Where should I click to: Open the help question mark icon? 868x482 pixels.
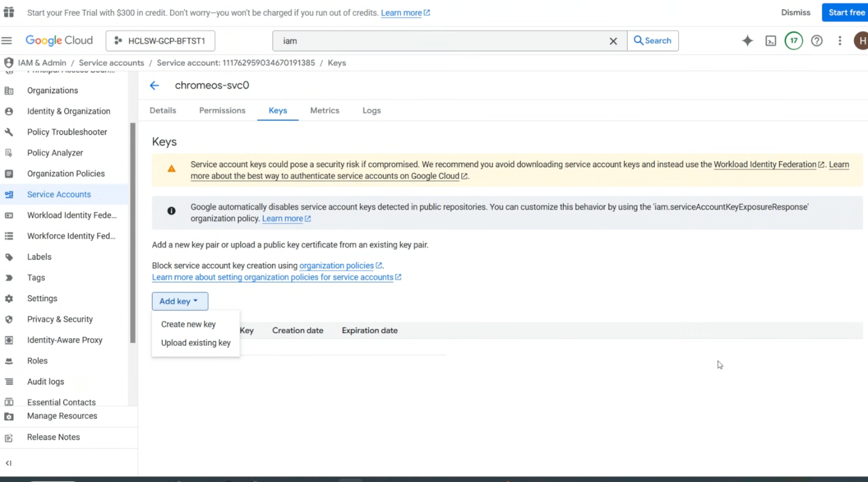coord(816,41)
